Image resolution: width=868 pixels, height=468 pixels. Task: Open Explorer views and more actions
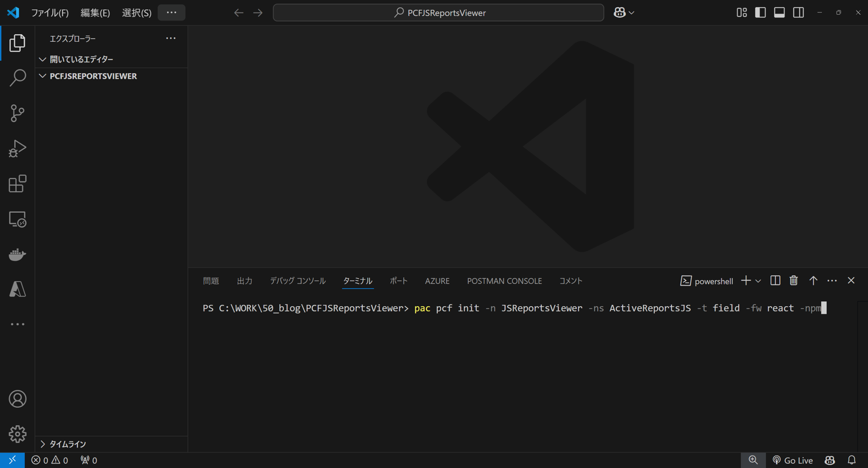click(x=171, y=39)
